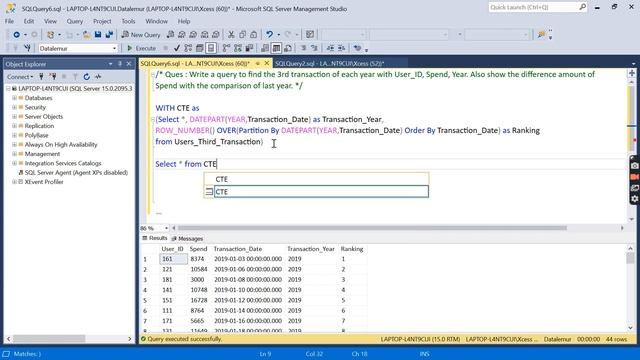This screenshot has height=360, width=640.
Task: Close the SQLQuery6.sql tab
Action: click(x=267, y=64)
